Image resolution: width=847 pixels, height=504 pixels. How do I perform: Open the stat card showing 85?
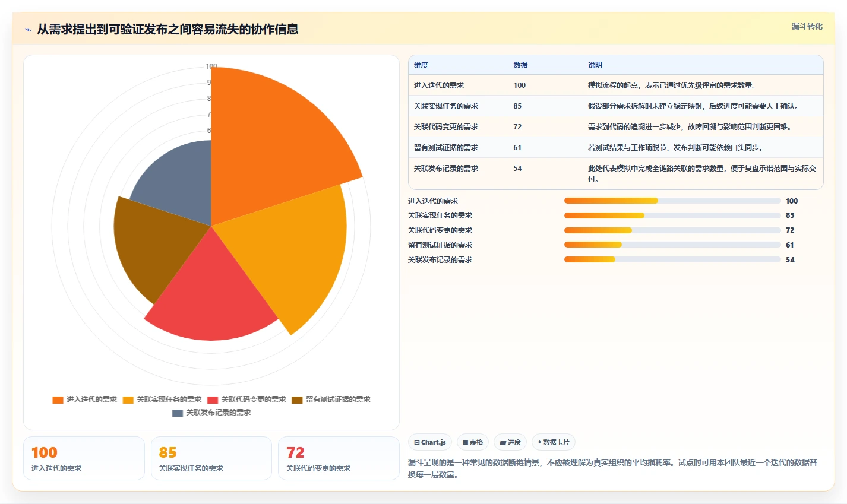coord(211,458)
